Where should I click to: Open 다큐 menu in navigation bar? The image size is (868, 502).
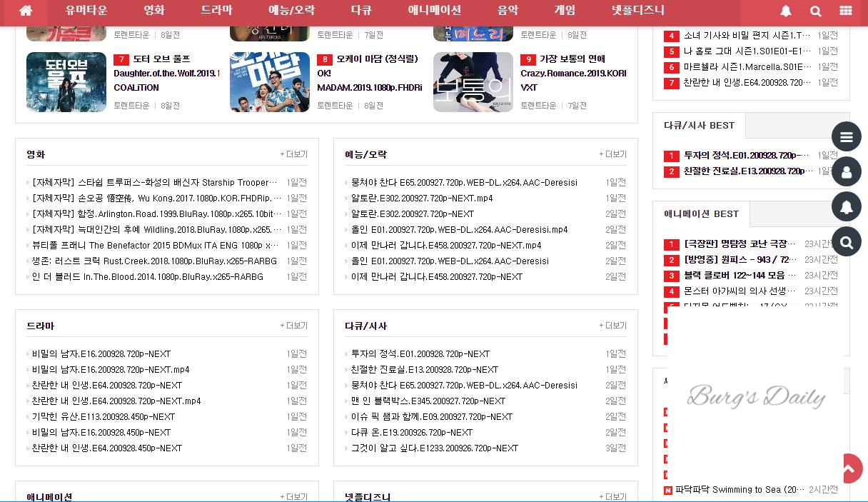(361, 10)
